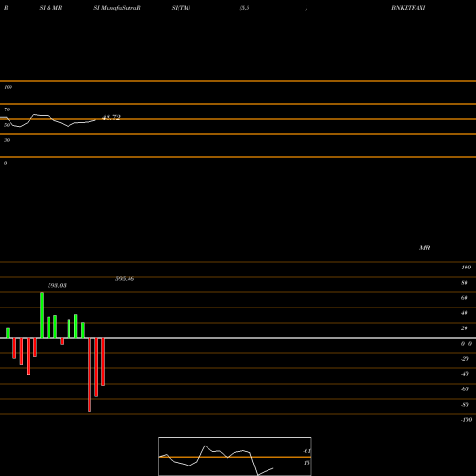Click the mini chart thumbnail at bottom

[235, 456]
